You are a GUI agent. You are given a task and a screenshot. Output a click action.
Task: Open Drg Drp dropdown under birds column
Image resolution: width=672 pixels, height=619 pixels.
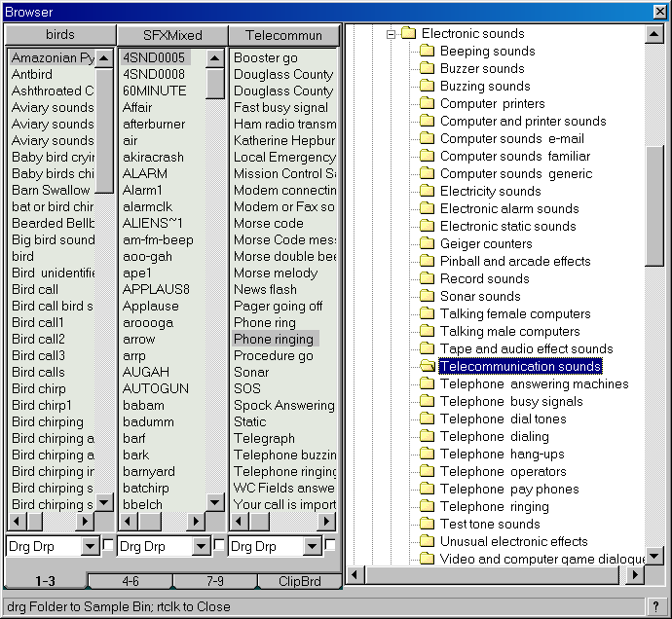pos(91,547)
